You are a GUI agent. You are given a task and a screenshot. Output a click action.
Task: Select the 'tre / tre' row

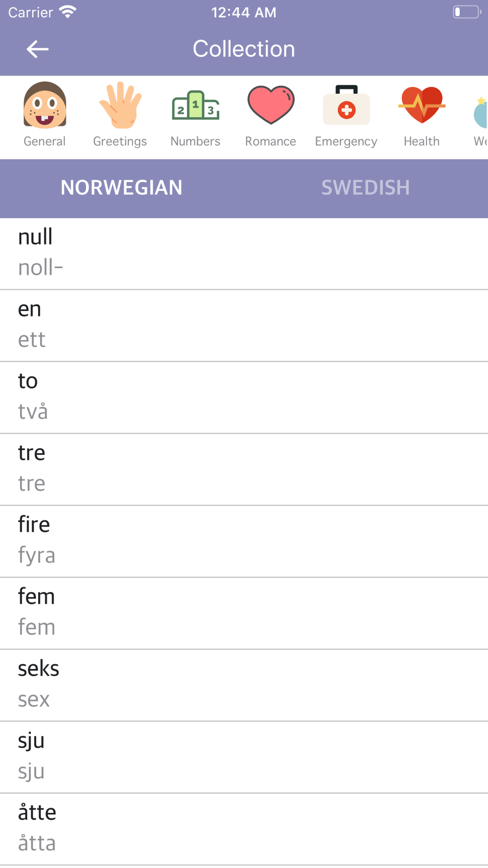pos(244,469)
